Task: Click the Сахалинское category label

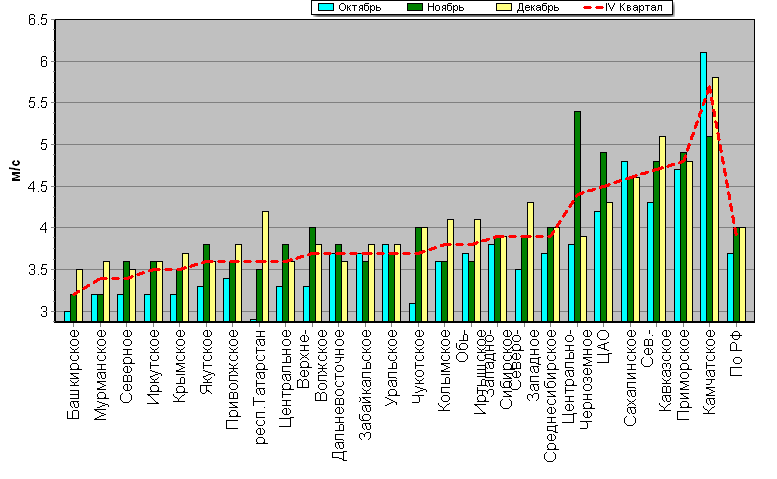Action: point(630,377)
